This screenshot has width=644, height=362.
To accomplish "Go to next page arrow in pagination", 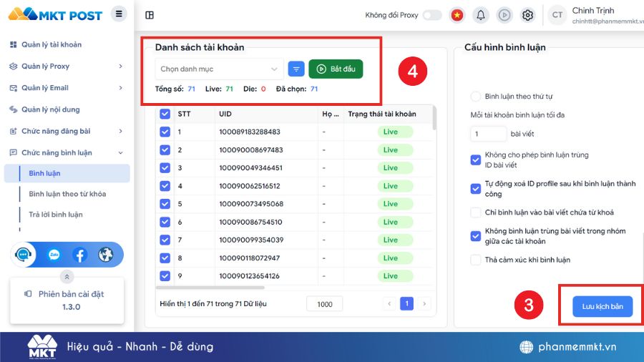I will pos(424,304).
